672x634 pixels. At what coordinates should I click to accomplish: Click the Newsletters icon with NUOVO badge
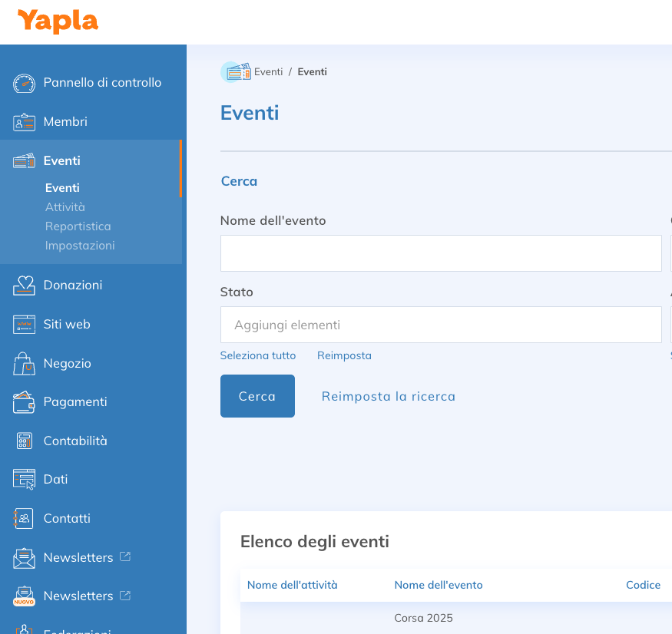[x=24, y=596]
